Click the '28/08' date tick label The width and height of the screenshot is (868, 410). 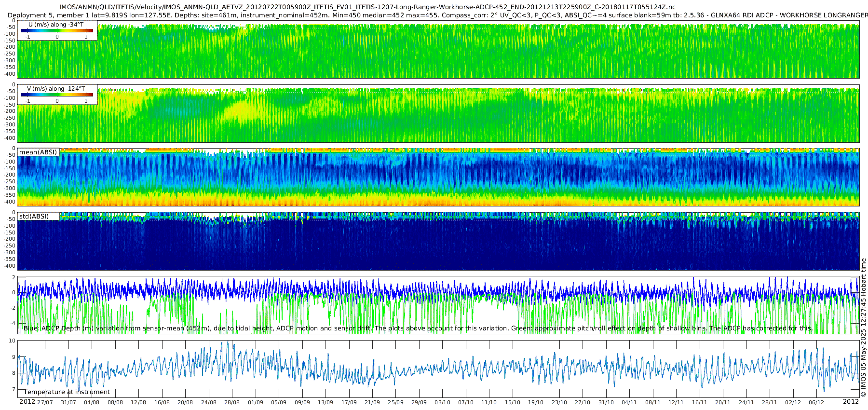pos(232,402)
